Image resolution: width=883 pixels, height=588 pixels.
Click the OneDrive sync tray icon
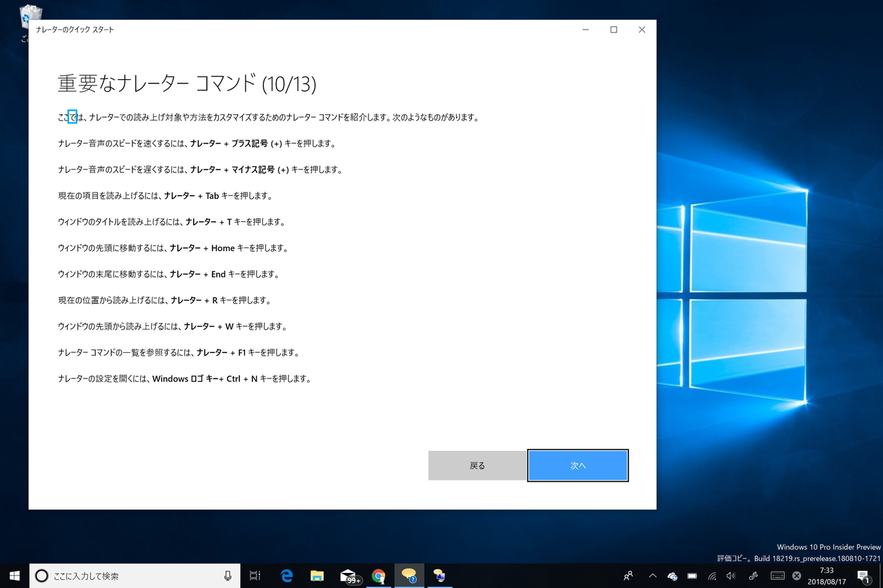click(x=673, y=576)
